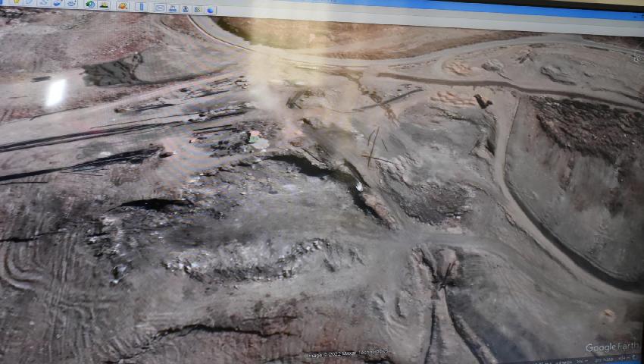Toggle sunlight across the landscape

tap(104, 5)
